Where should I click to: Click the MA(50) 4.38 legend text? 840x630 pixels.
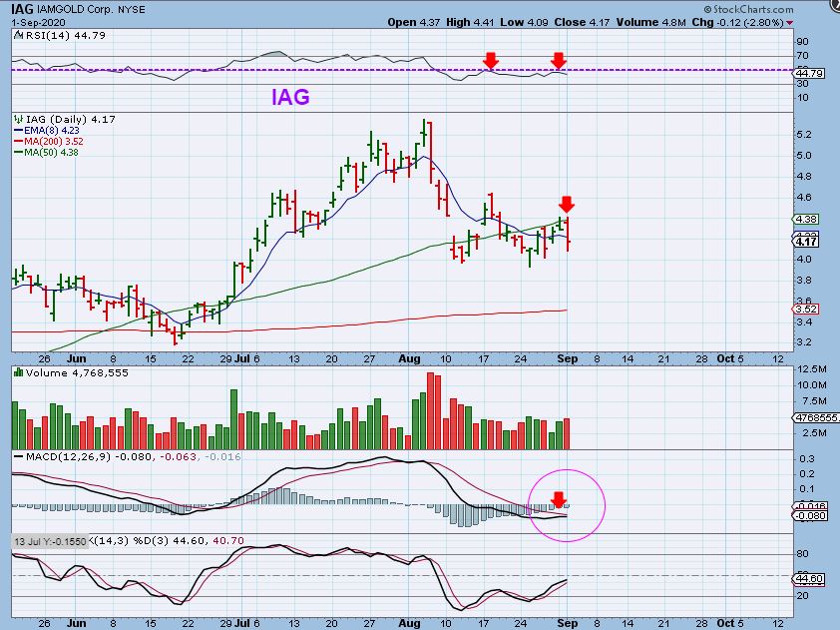(51, 153)
